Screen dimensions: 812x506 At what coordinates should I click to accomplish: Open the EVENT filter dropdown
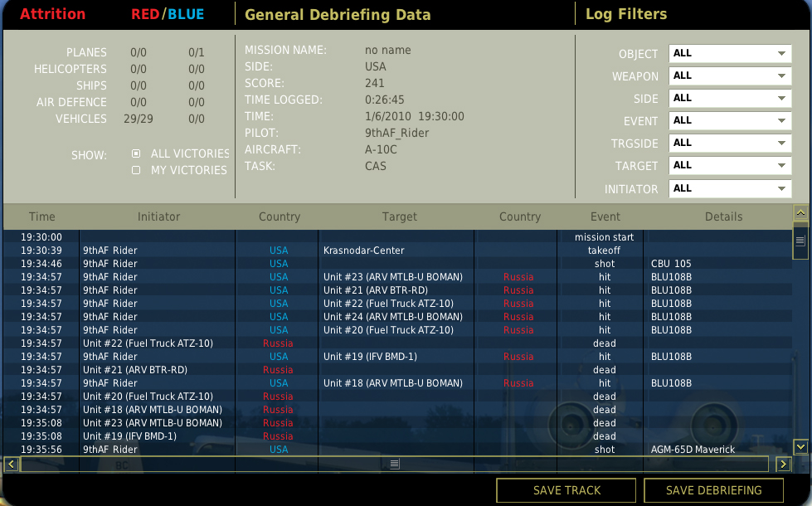point(730,120)
